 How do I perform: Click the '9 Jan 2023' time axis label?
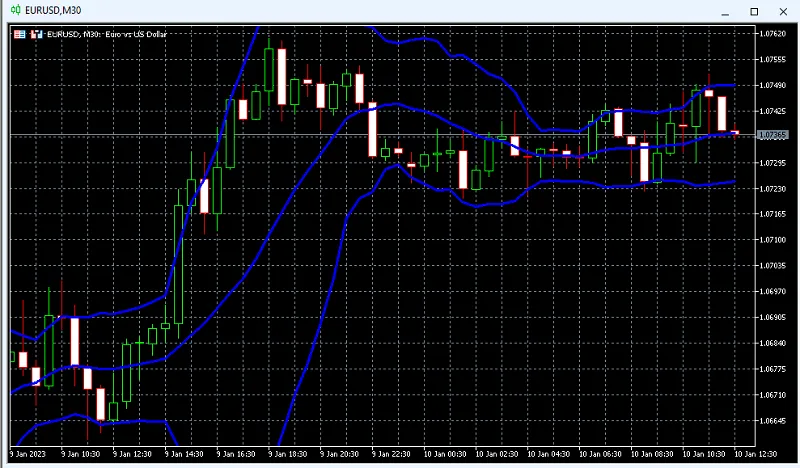(28, 454)
